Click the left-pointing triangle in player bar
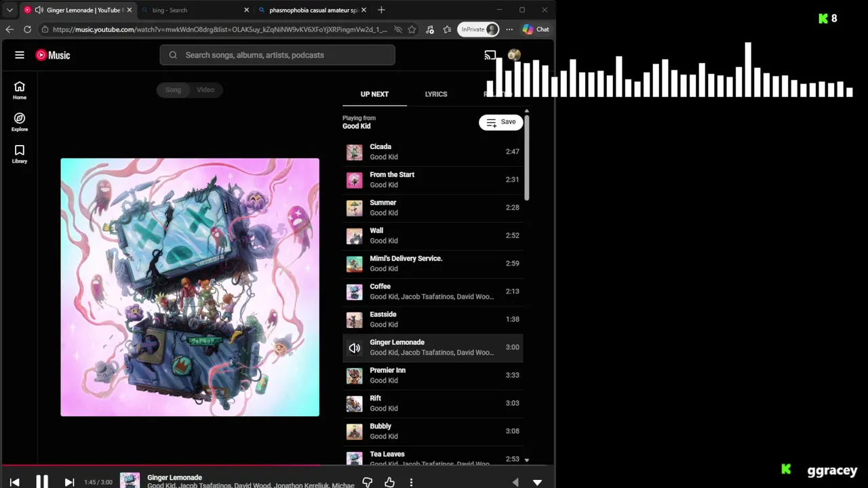Screen dimensions: 868x488 pos(515,483)
